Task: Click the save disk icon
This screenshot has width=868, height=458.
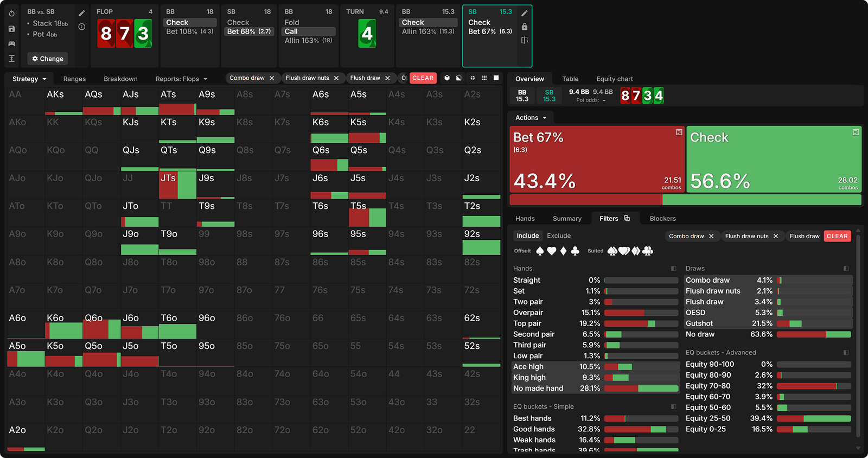Action: pos(12,29)
